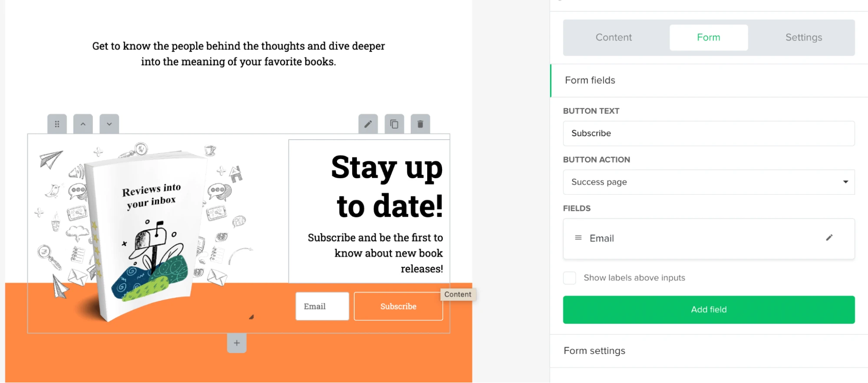This screenshot has height=383, width=868.
Task: Click the Subscribe button in the preview
Action: click(x=398, y=306)
